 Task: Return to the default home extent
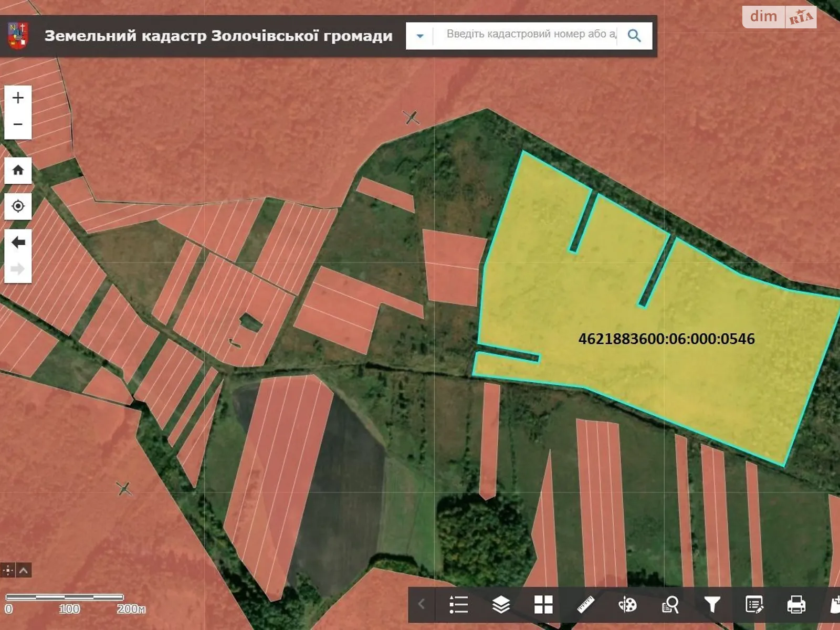click(18, 170)
